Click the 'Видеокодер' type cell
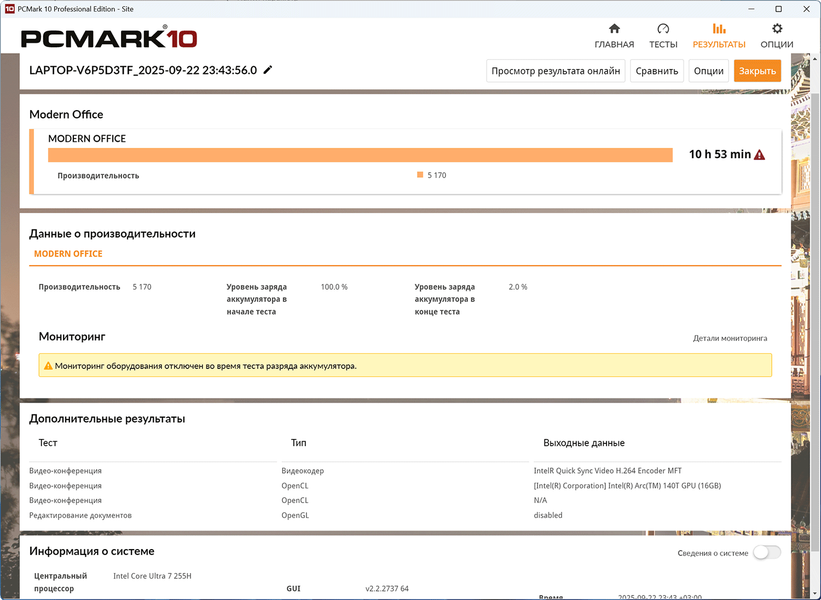Image resolution: width=821 pixels, height=600 pixels. tap(303, 471)
